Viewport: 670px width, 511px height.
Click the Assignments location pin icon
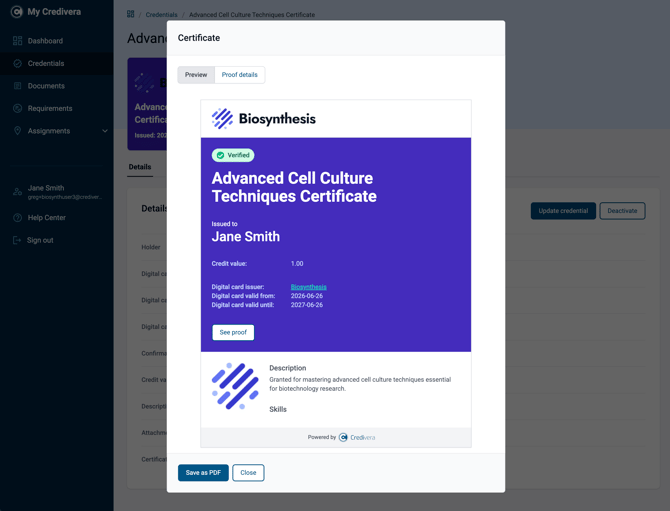[x=18, y=131]
